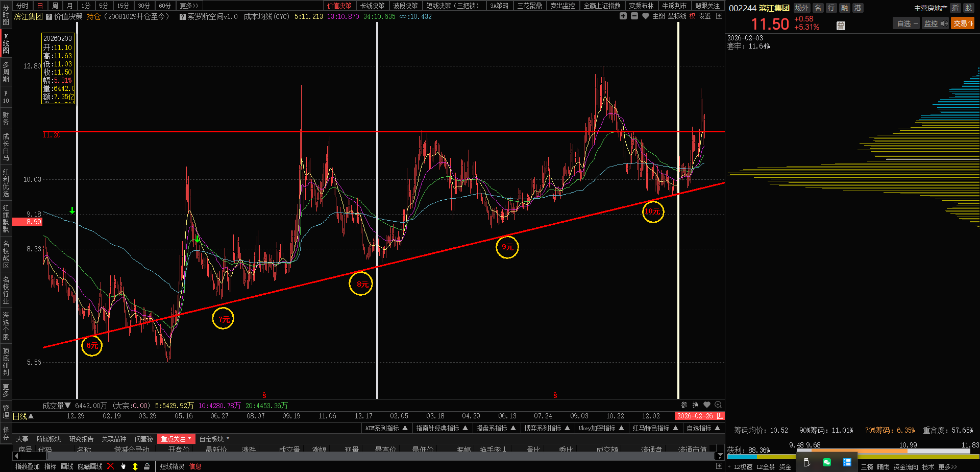Switch to 周 weekly period tab
The height and width of the screenshot is (472, 980).
[55, 6]
